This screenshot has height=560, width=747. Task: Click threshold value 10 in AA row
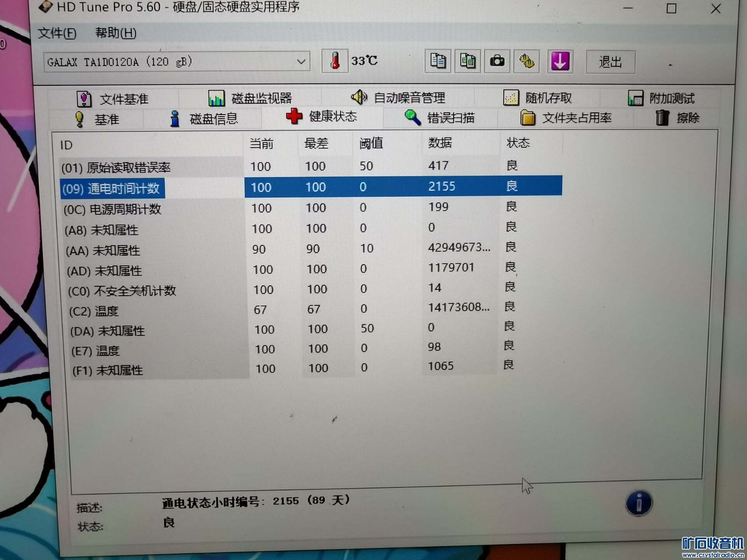coord(366,248)
